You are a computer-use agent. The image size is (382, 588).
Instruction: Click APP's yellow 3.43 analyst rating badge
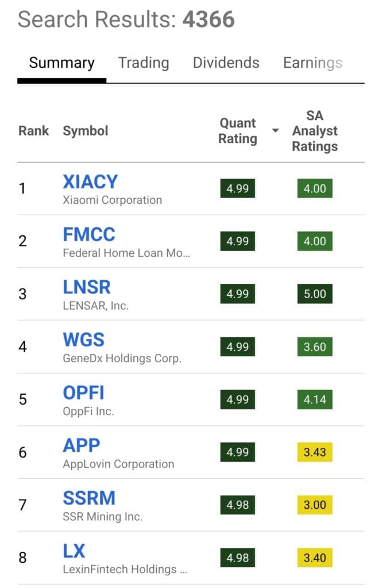(x=314, y=452)
